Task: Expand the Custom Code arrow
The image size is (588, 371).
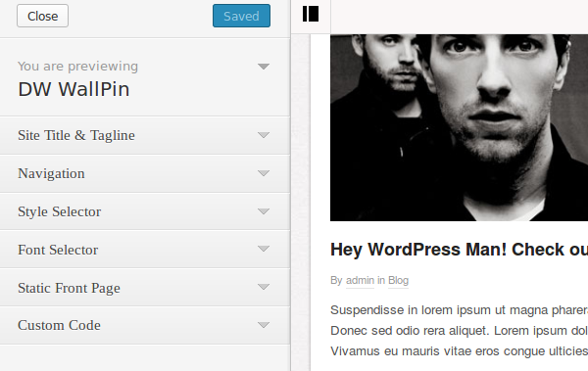Action: 264,325
